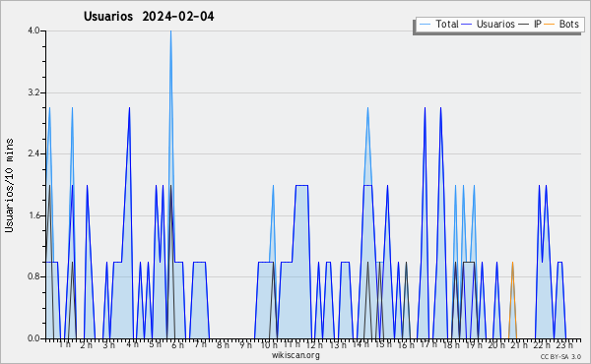Click the '23 h' x-axis label
The height and width of the screenshot is (364, 591).
[x=564, y=345]
